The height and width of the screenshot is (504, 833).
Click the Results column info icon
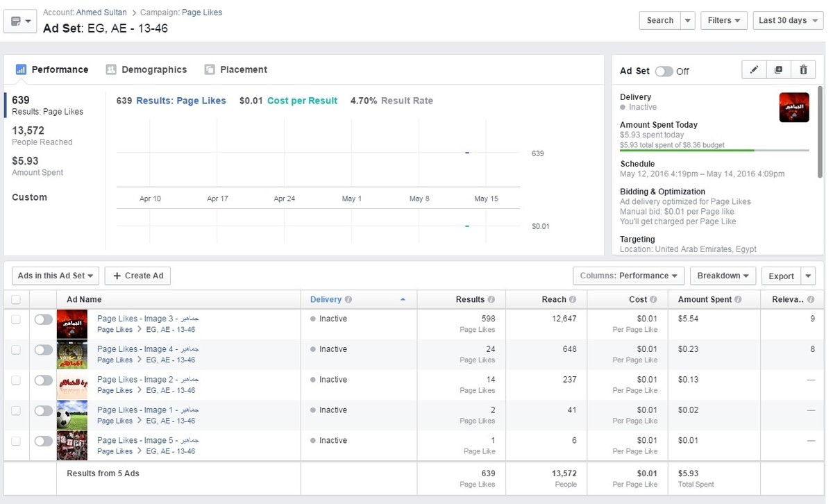pyautogui.click(x=491, y=300)
